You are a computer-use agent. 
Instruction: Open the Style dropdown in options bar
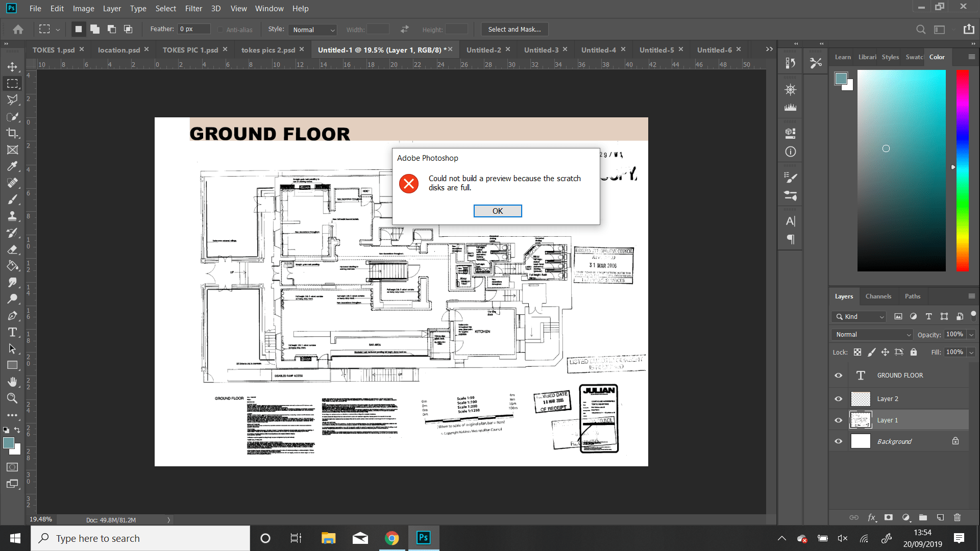click(x=312, y=30)
